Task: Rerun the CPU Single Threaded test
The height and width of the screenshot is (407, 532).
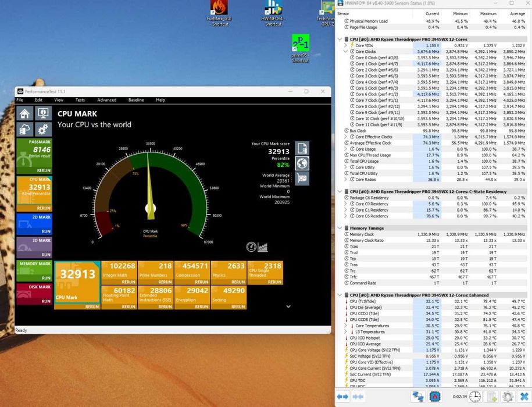Action: (275, 282)
